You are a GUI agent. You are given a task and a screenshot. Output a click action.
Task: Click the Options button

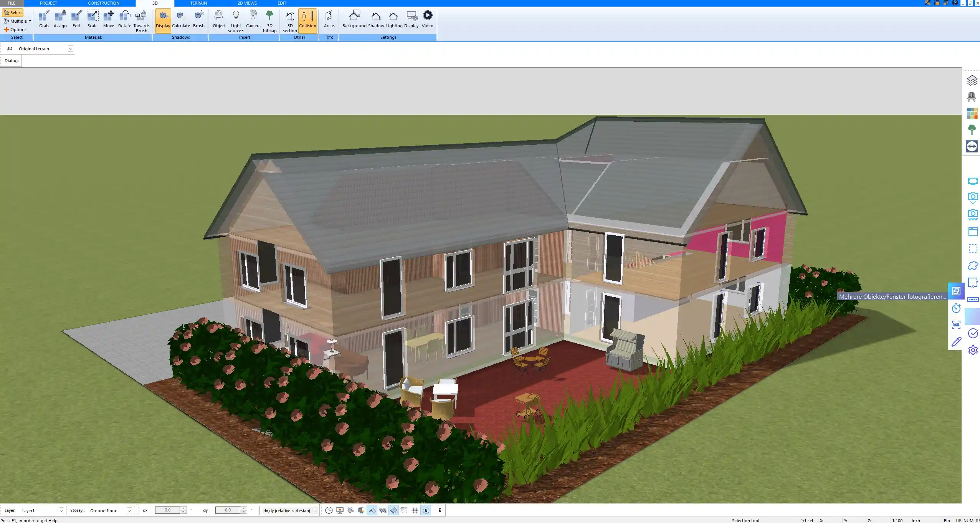click(15, 30)
